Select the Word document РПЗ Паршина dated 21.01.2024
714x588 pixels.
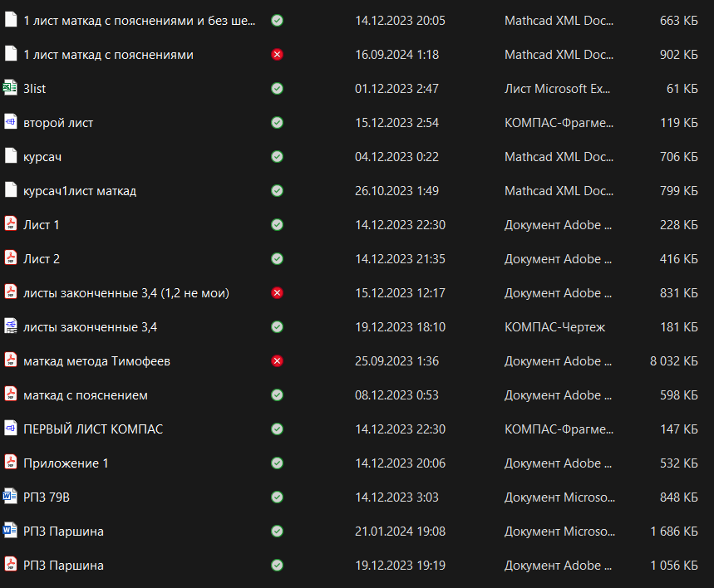point(64,531)
